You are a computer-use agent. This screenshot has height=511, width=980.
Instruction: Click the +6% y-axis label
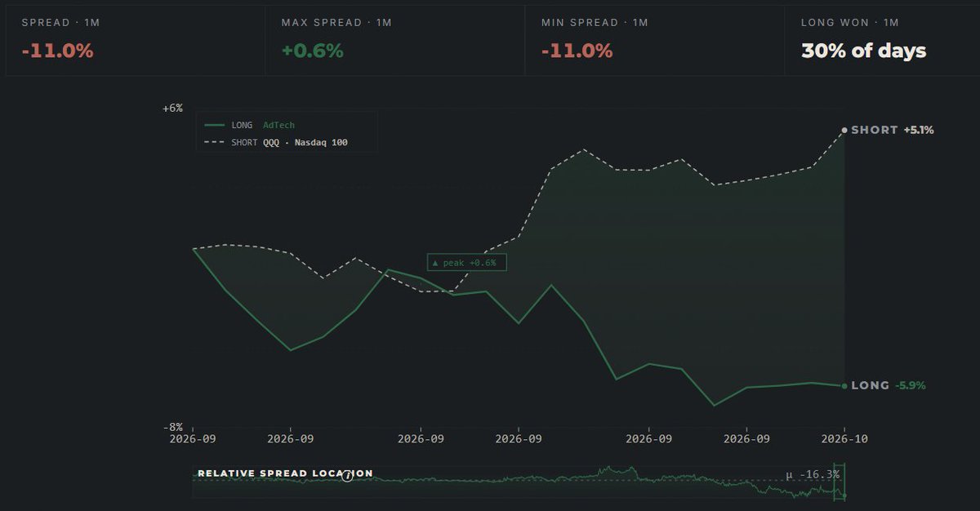(172, 108)
